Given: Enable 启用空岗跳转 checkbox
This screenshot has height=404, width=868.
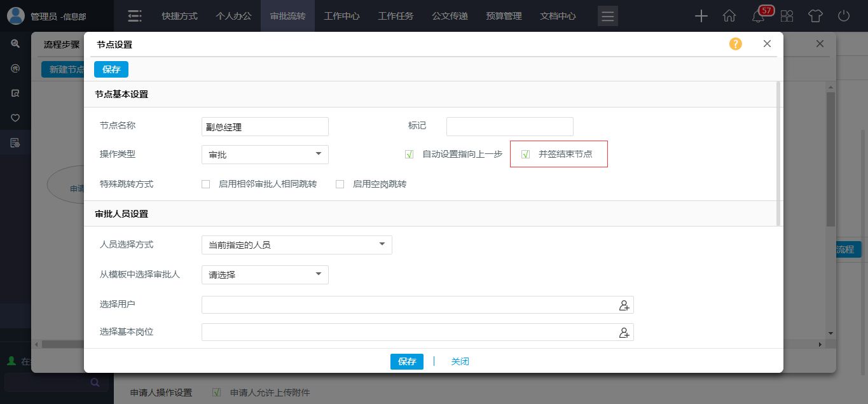Looking at the screenshot, I should (340, 185).
